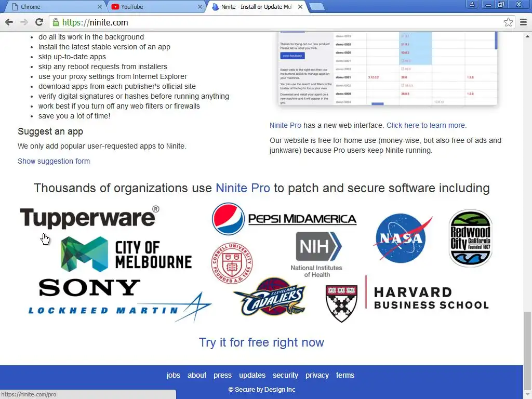Viewport: 532px width, 399px height.
Task: Click the City of Melbourne logo
Action: click(126, 254)
